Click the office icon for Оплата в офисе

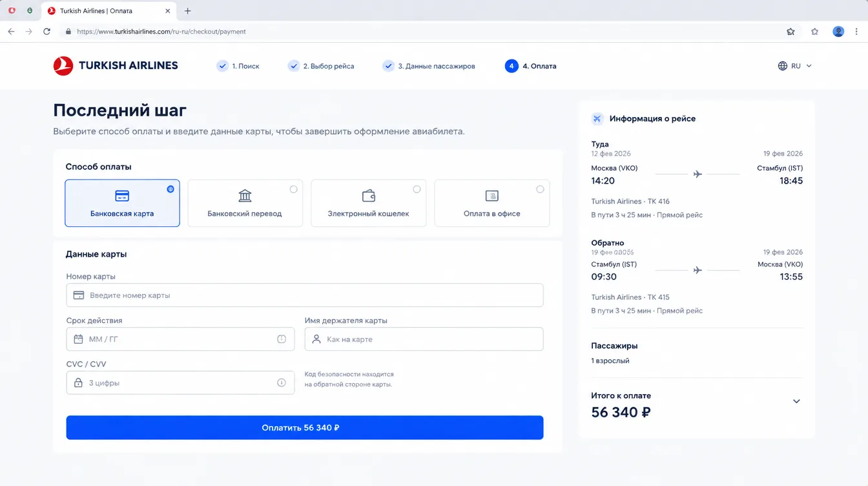click(x=492, y=196)
